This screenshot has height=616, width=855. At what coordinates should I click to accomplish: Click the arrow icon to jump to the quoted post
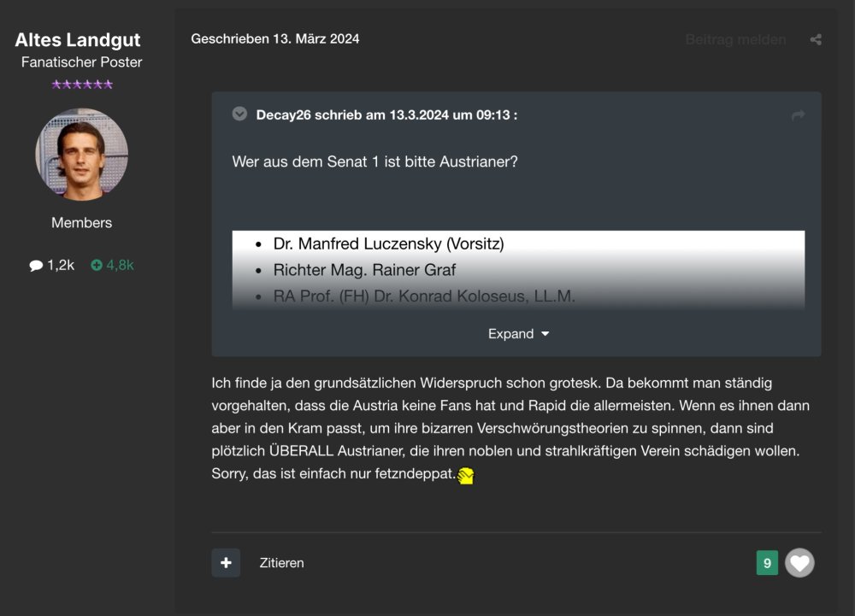click(798, 115)
